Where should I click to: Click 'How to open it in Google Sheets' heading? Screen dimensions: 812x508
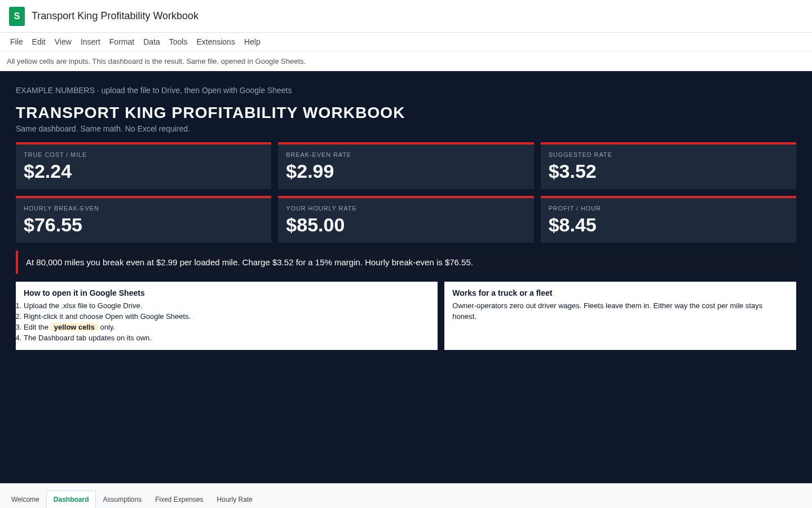click(84, 293)
